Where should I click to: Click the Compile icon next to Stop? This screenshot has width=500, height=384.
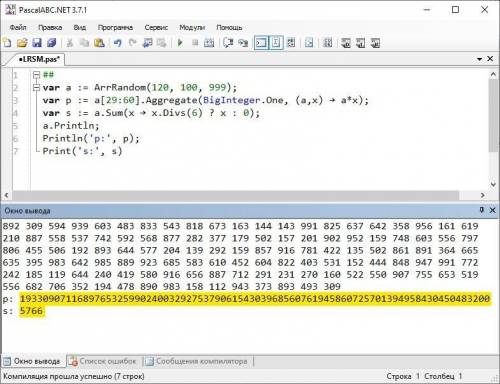[x=209, y=43]
